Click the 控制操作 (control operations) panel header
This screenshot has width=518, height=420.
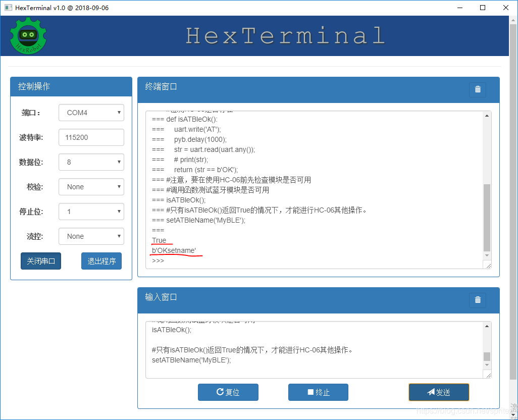71,86
